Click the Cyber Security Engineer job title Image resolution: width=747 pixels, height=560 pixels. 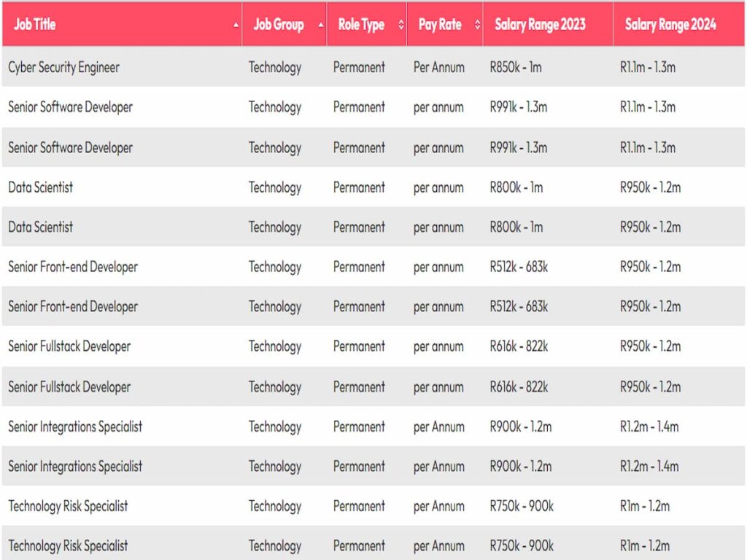click(x=63, y=67)
